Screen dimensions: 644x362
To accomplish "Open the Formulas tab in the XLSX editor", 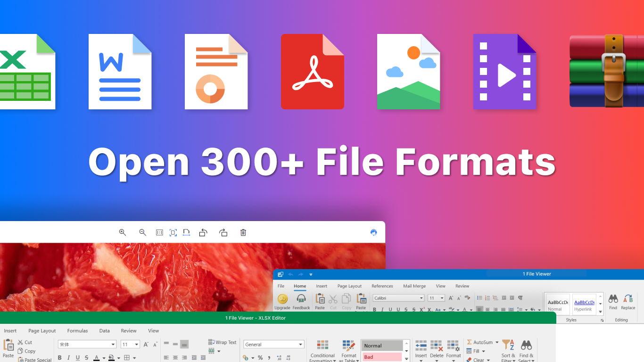I will [x=77, y=330].
